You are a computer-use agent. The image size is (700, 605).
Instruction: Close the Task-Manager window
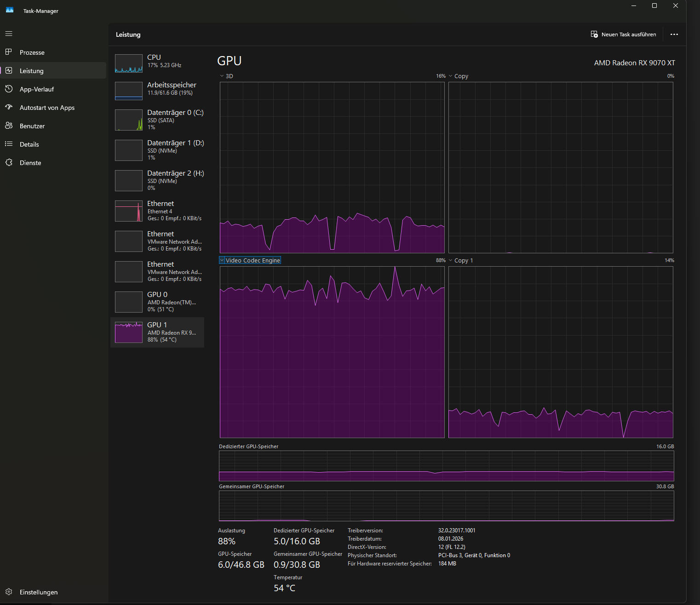coord(676,6)
